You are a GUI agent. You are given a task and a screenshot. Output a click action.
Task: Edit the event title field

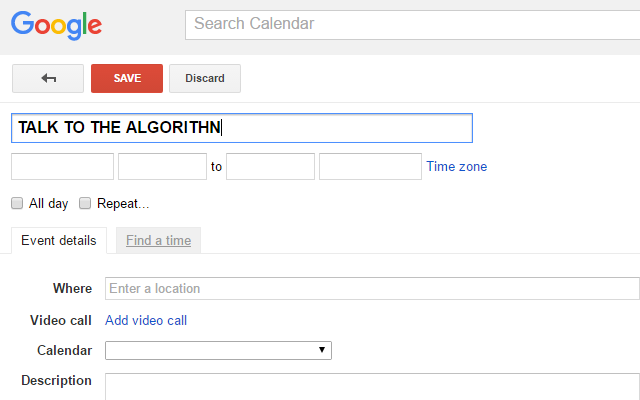(242, 128)
